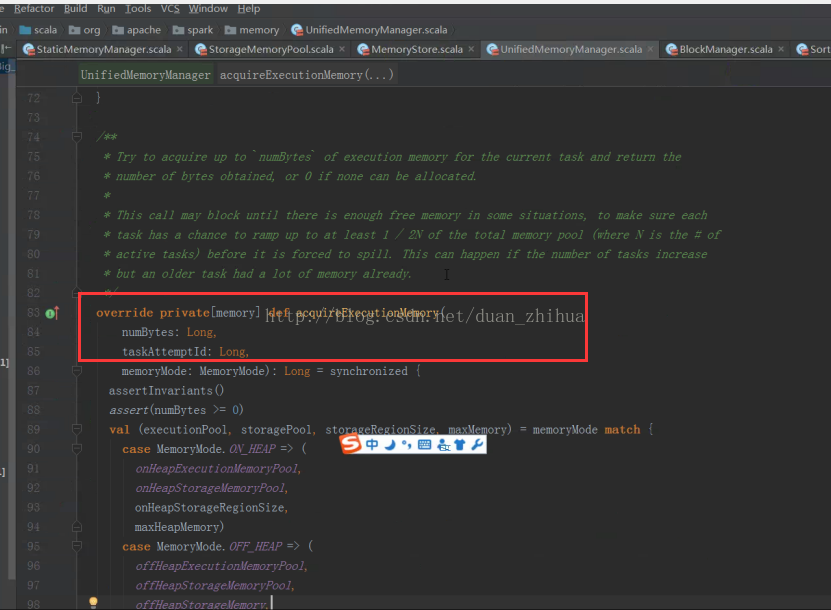Click UnifiedMemoryManager.scala in the navigation breadcrumb

[x=369, y=30]
